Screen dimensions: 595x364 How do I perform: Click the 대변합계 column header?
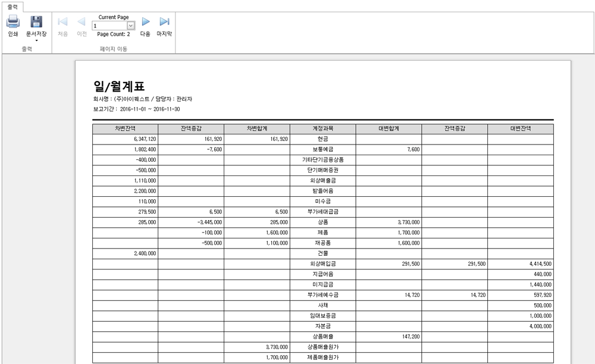[x=389, y=128]
